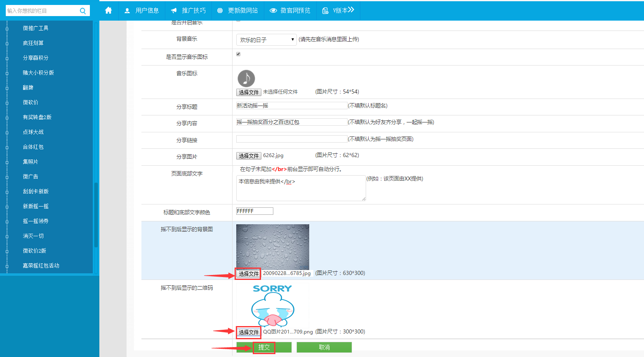This screenshot has height=357, width=644.
Task: Click the 取消 cancel button
Action: [x=324, y=348]
